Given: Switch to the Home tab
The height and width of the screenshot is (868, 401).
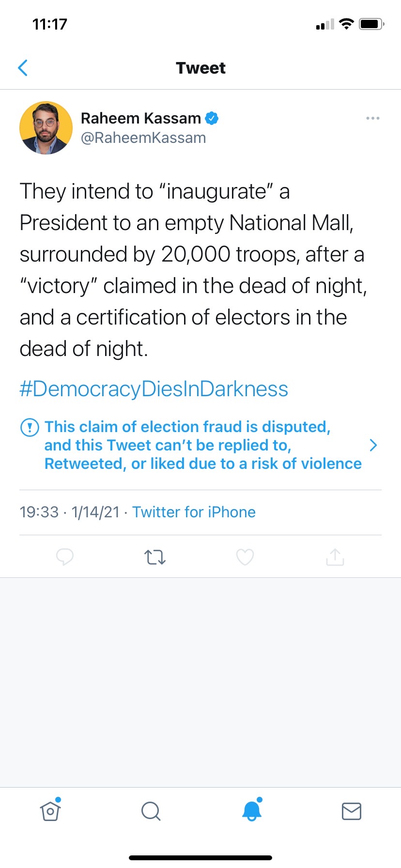Looking at the screenshot, I should tap(50, 811).
